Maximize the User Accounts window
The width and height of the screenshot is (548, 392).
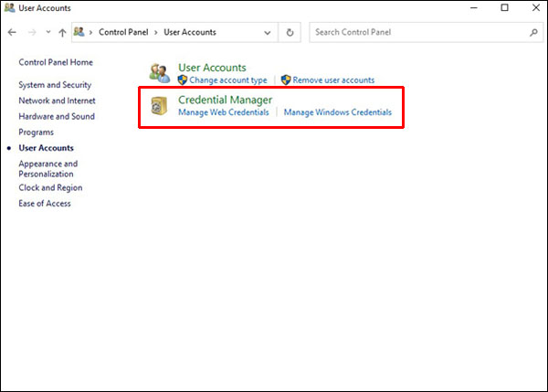pos(505,7)
